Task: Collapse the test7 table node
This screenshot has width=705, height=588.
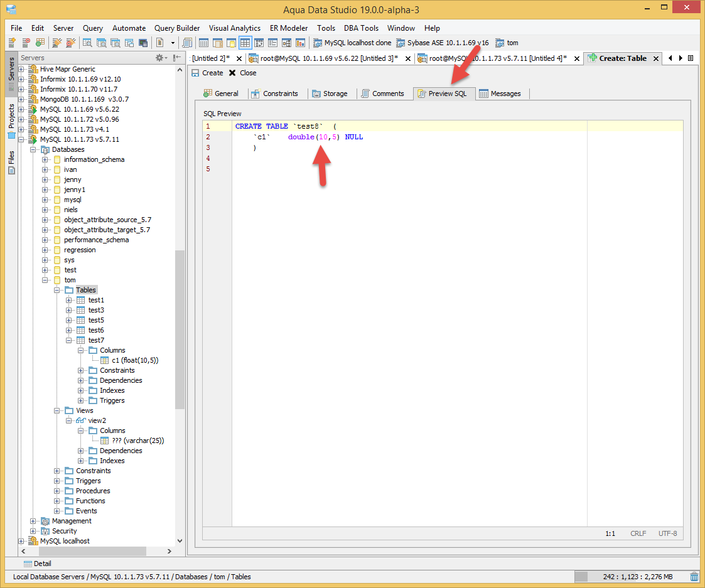Action: (69, 340)
